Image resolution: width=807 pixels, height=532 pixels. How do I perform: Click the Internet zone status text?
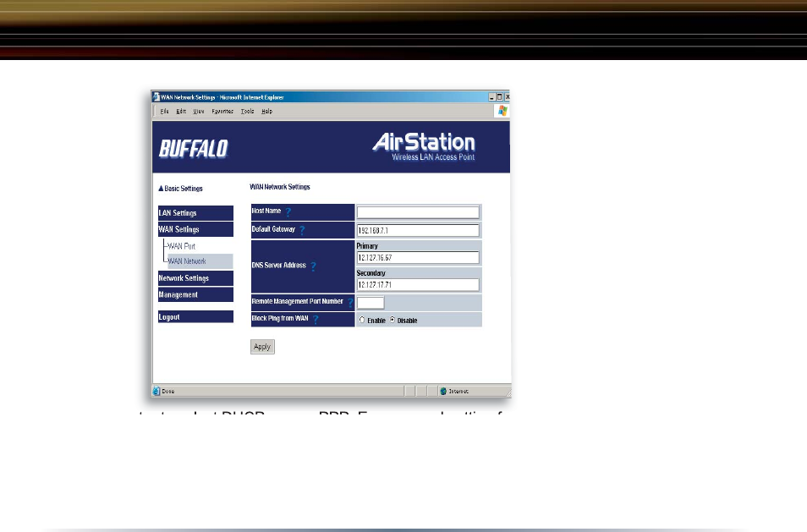458,392
